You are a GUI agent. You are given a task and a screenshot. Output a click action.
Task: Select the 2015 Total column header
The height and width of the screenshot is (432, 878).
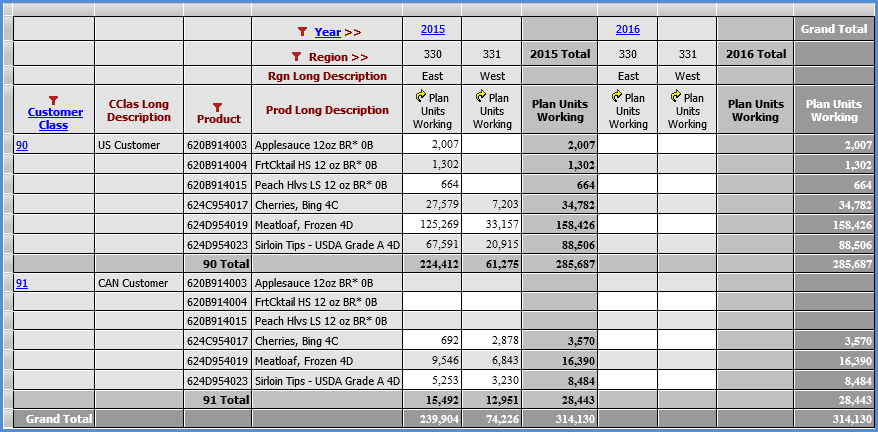click(x=560, y=55)
